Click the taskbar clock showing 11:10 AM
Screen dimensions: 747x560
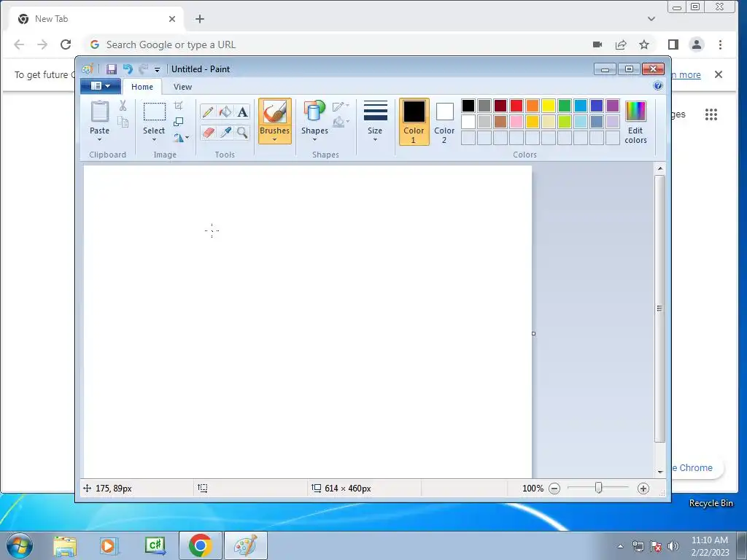tap(710, 546)
